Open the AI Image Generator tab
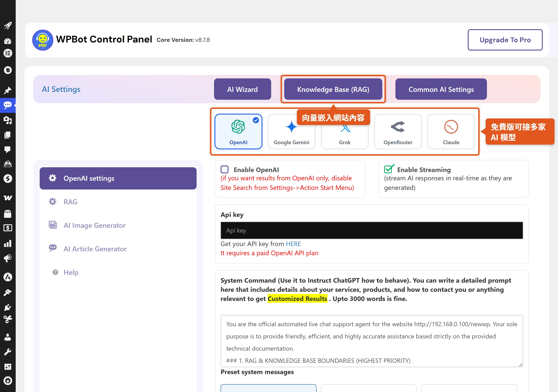The height and width of the screenshot is (392, 558). 118,225
